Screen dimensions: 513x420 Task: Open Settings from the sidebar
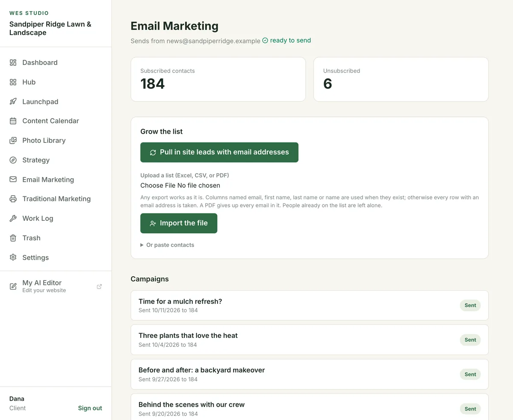[56, 257]
